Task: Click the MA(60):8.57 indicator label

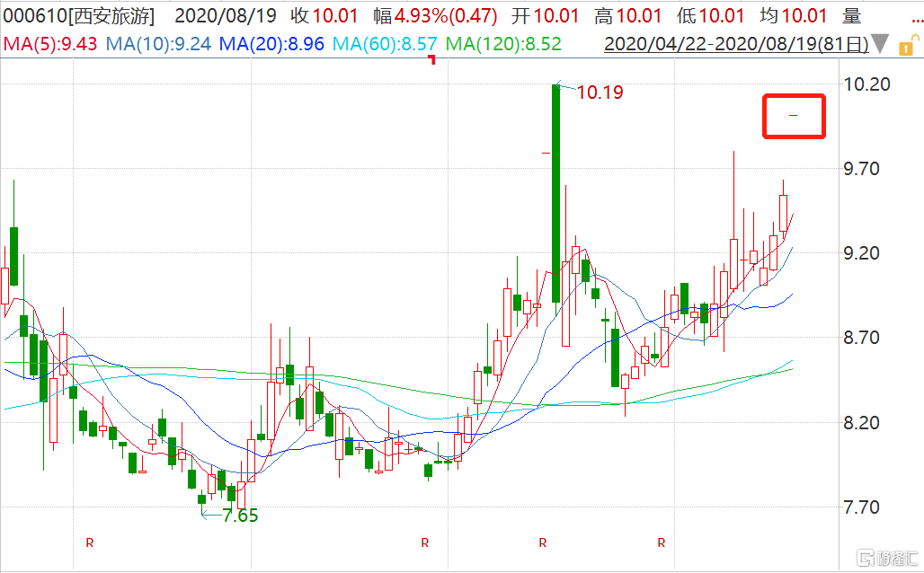Action: [x=385, y=44]
